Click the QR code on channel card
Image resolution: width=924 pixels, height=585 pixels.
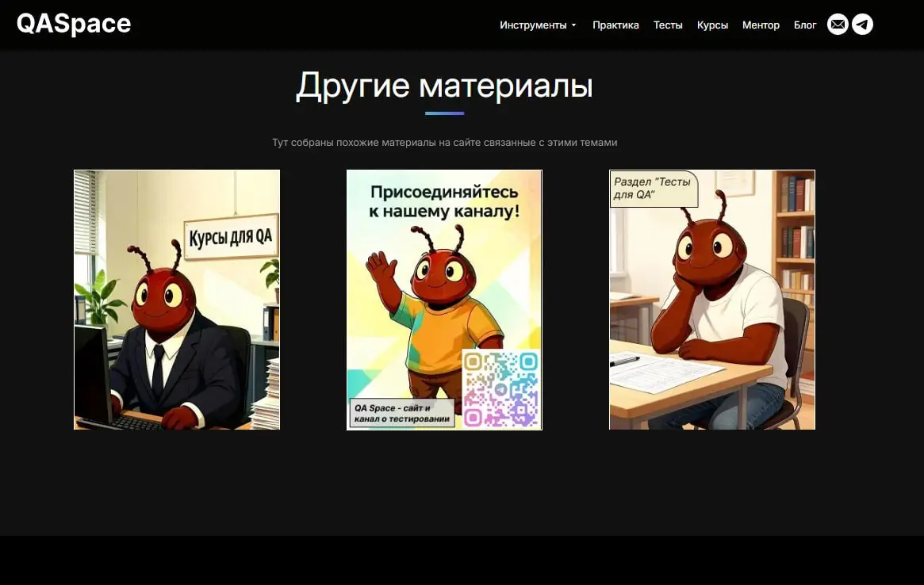501,388
